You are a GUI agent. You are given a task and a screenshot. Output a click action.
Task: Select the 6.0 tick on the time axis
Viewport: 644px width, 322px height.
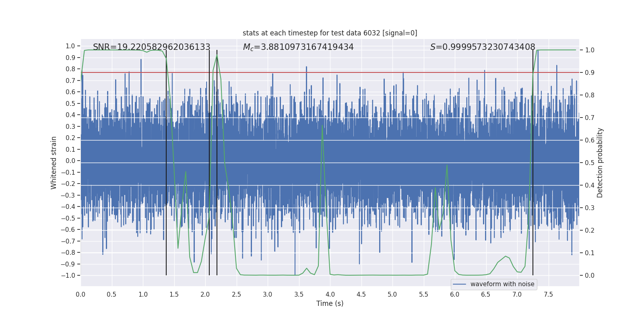click(x=455, y=294)
